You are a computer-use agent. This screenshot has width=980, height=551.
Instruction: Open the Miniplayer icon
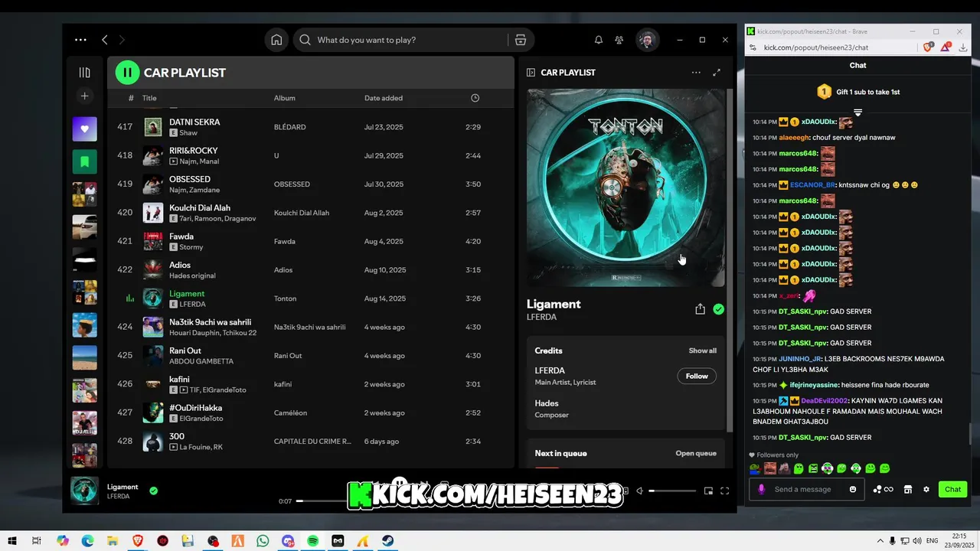(x=708, y=491)
